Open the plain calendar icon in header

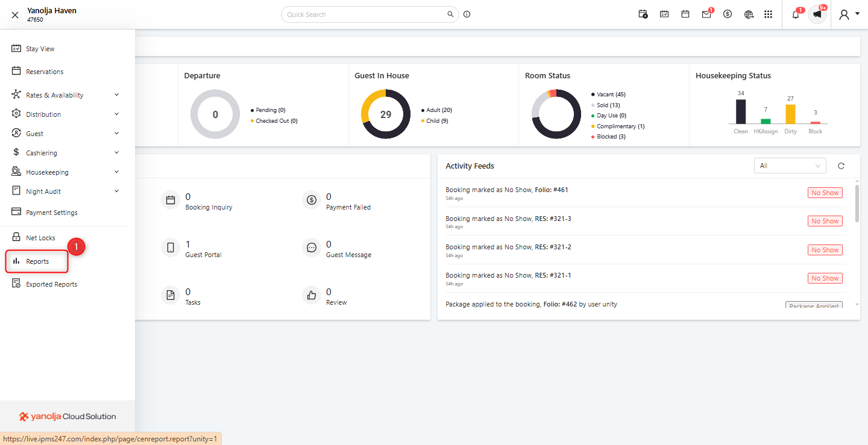685,14
